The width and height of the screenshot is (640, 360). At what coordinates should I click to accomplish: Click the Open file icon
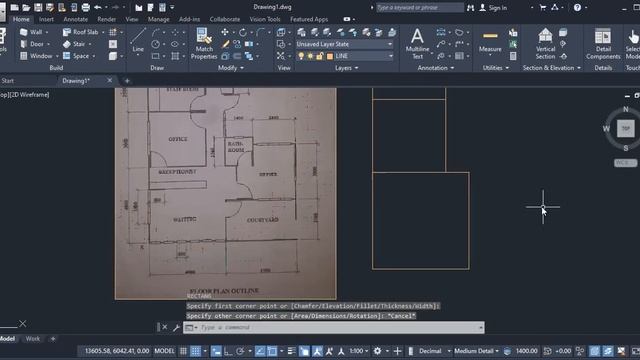(x=26, y=7)
